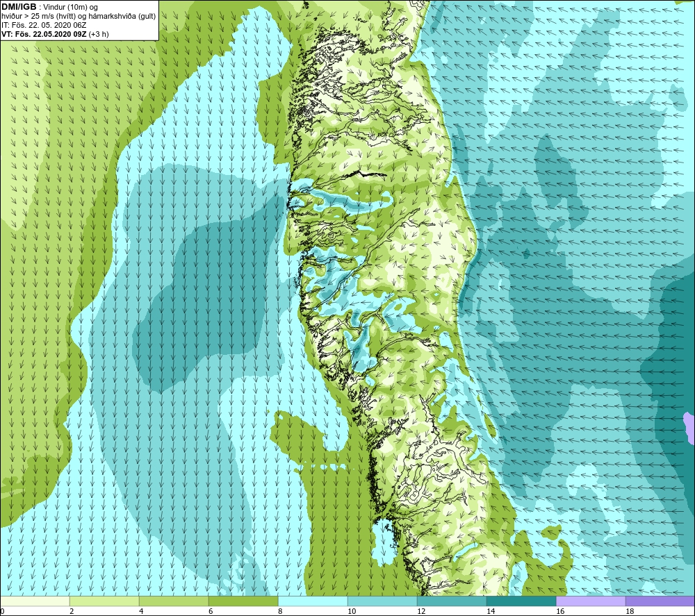Click the 0–2 m/s palest legend swatch
Screen dimensions: 695x616
click(35, 601)
